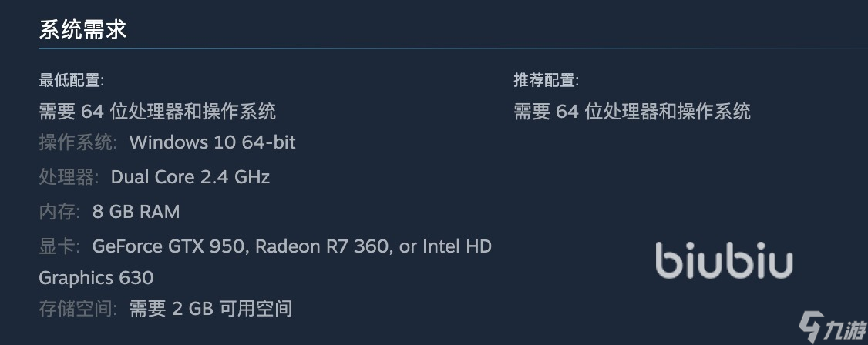Click the 系统需求 heading
This screenshot has height=345, width=868.
[x=83, y=29]
